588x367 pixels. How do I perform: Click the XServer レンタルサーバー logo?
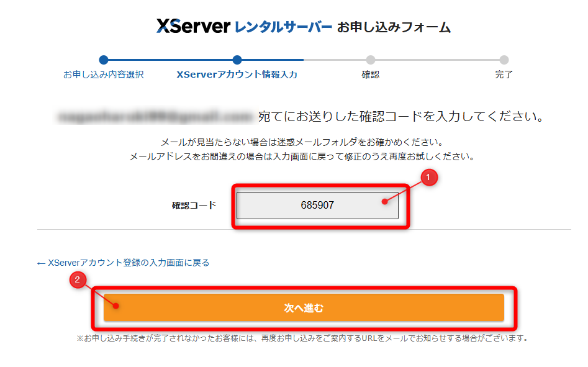[x=244, y=26]
